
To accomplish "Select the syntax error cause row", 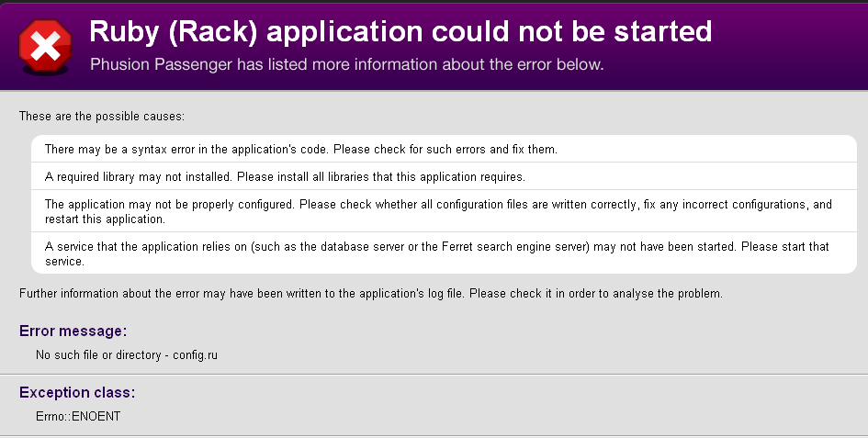I will (444, 149).
